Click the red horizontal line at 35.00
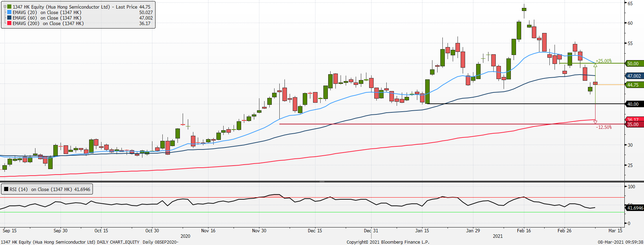 [x=452, y=124]
